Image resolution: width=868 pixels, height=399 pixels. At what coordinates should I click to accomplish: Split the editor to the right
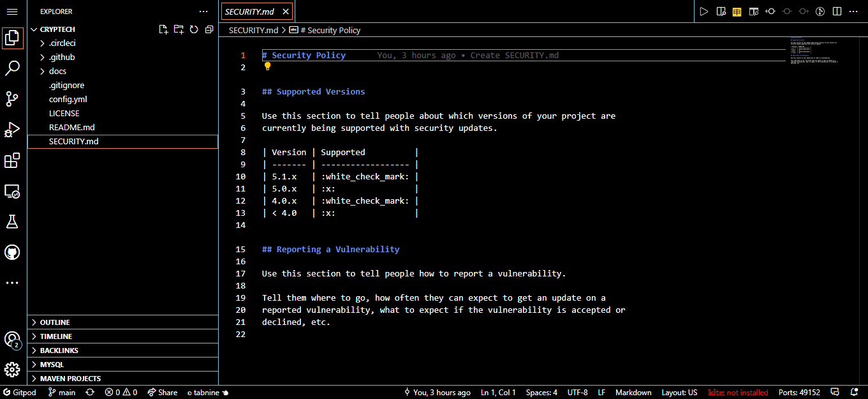[x=837, y=11]
